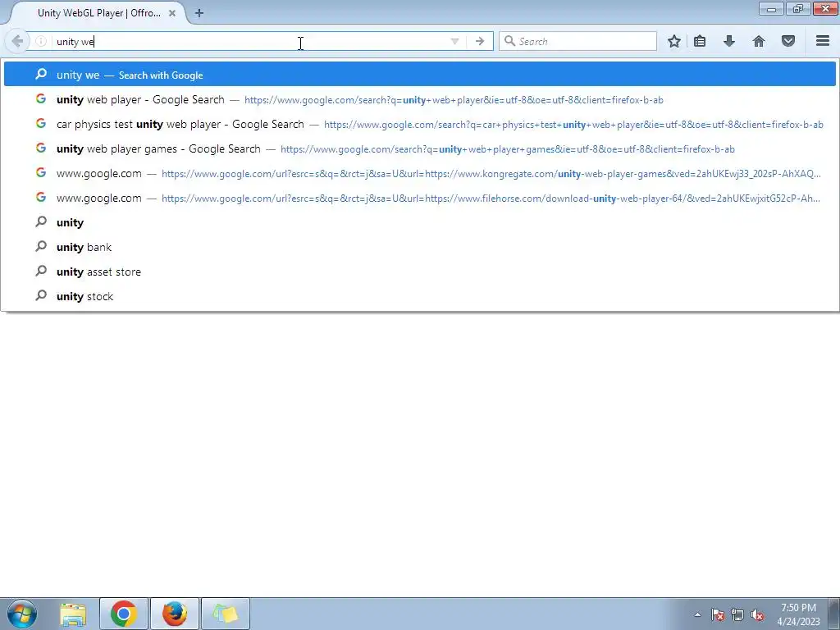
Task: Open the clock showing 7:50 PM
Action: pos(798,614)
